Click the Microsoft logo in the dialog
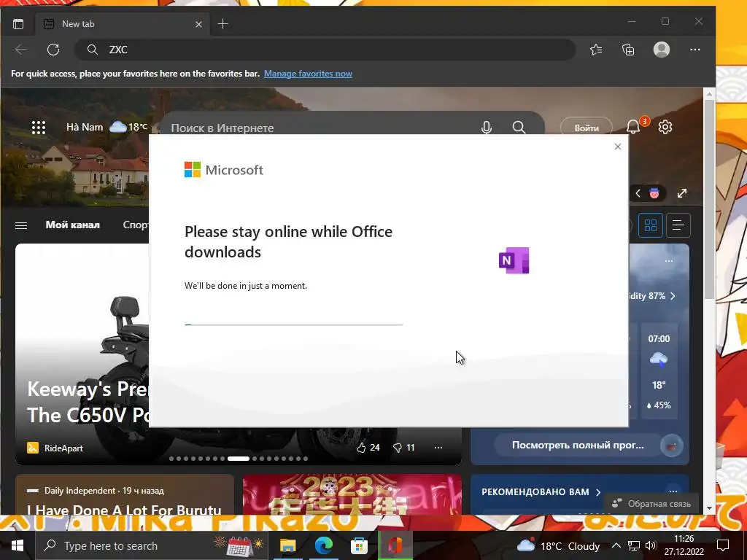 click(x=223, y=169)
